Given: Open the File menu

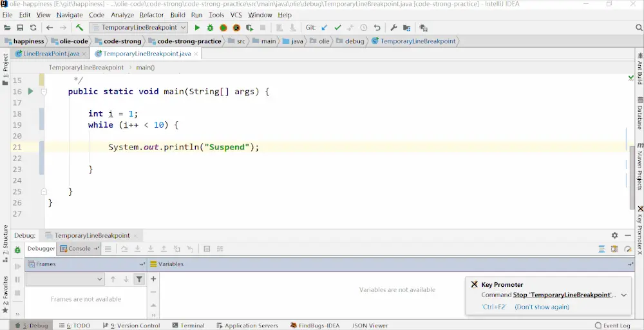Looking at the screenshot, I should point(7,15).
